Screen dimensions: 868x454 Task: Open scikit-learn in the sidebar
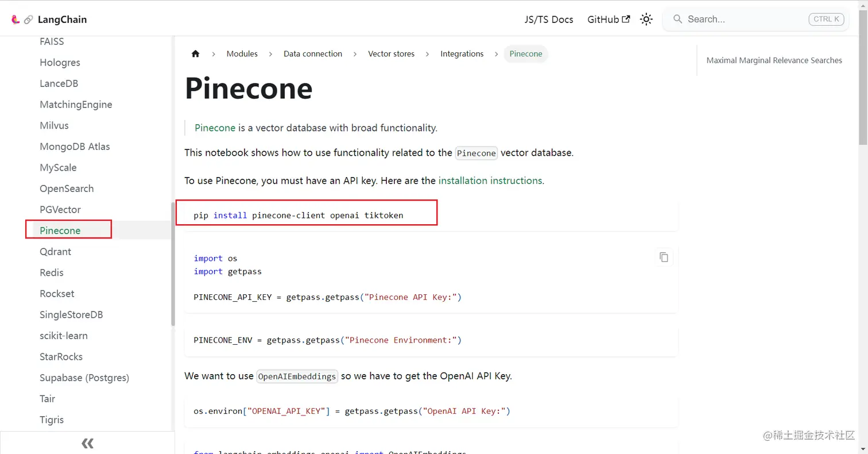pos(64,336)
